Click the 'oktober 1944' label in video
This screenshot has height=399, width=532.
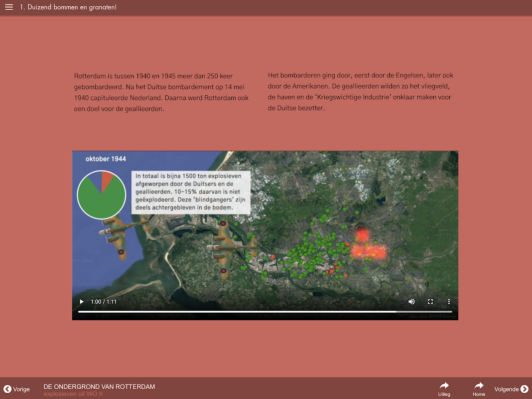106,159
